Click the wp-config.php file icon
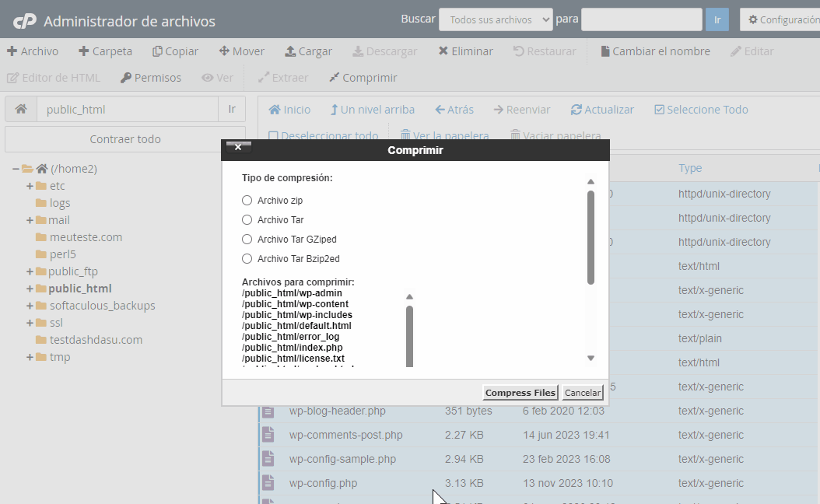The image size is (820, 504). 268,483
